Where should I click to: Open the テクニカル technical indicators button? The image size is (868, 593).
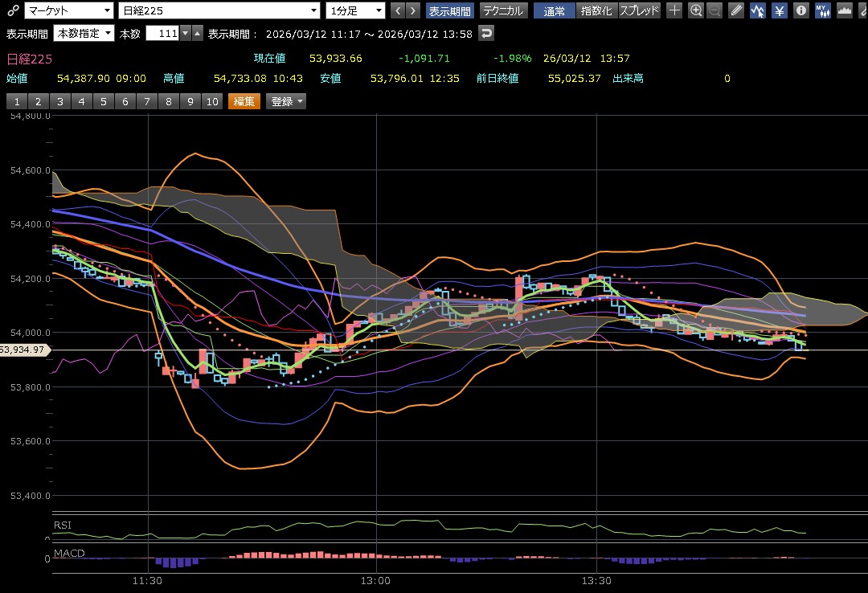[x=502, y=10]
